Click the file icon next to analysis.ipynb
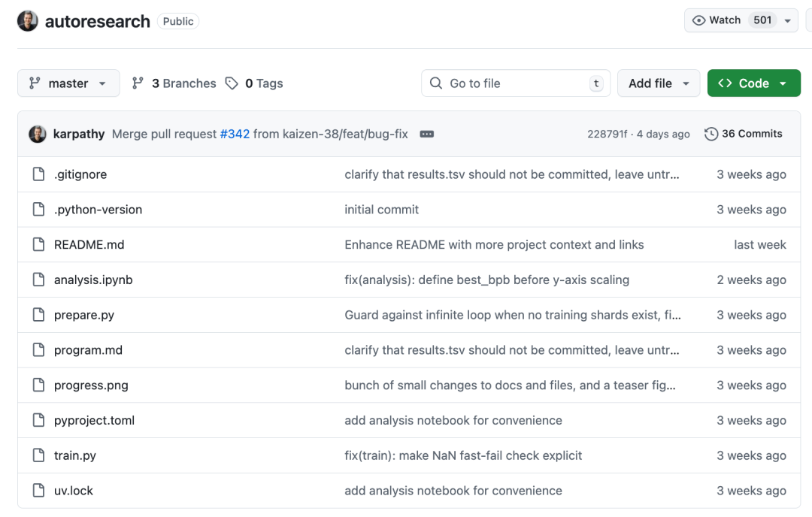Viewport: 812px width, 517px height. tap(38, 280)
